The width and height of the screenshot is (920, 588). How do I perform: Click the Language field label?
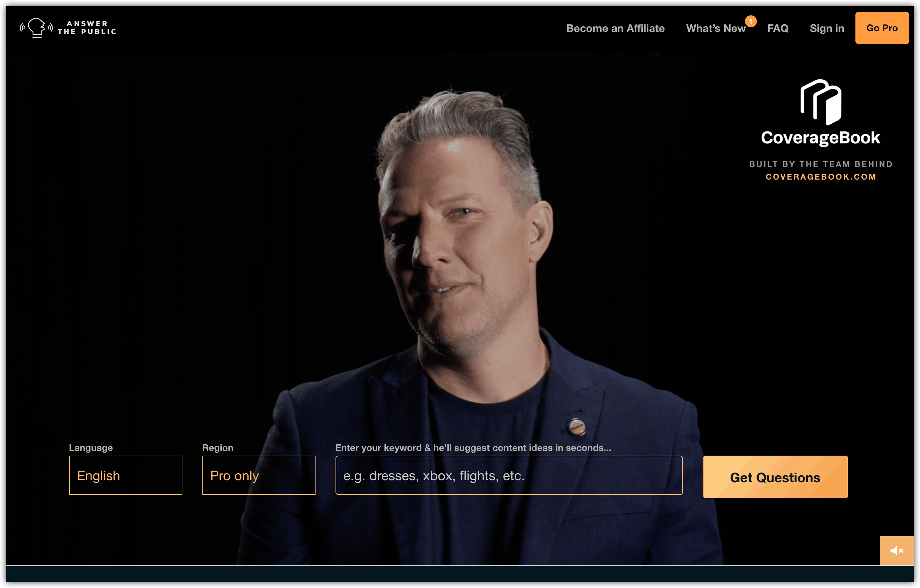(91, 448)
